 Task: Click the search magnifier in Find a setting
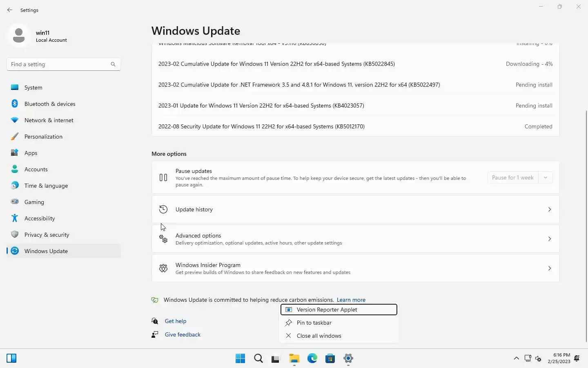[x=113, y=64]
